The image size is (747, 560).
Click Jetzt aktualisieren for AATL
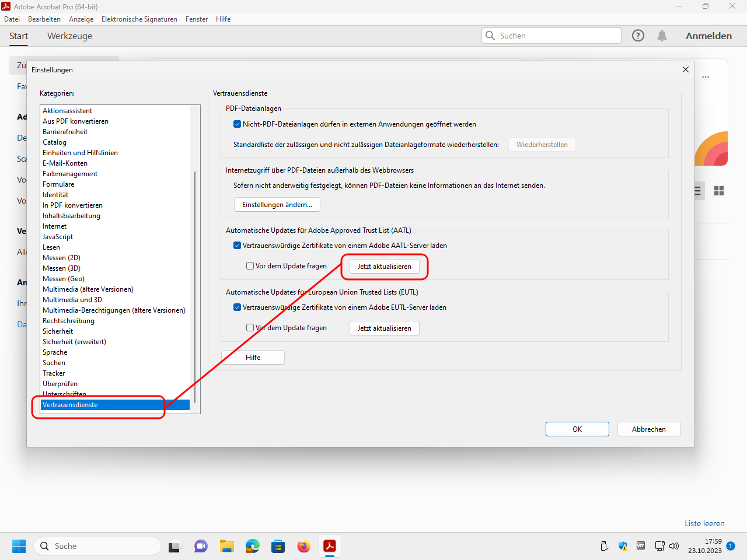tap(384, 267)
